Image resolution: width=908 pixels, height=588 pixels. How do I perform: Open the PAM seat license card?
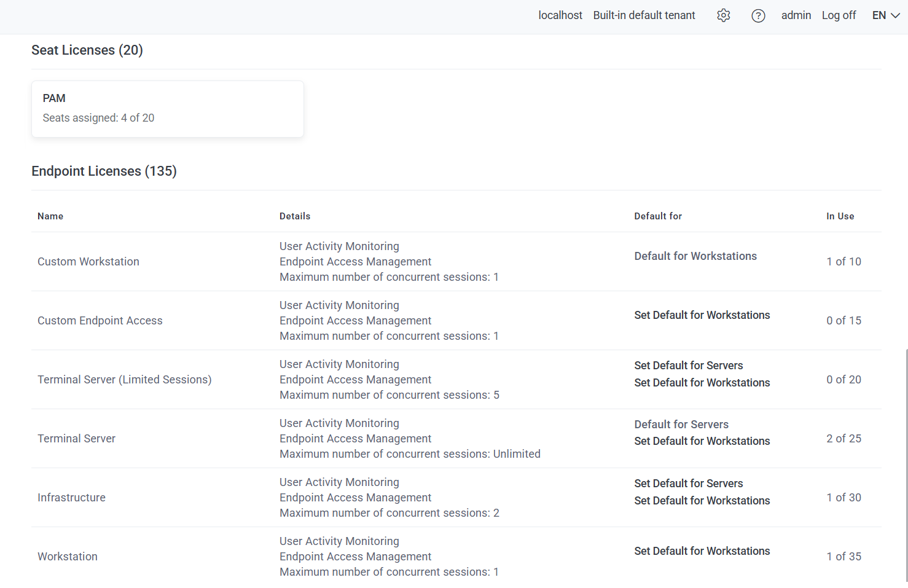tap(167, 109)
